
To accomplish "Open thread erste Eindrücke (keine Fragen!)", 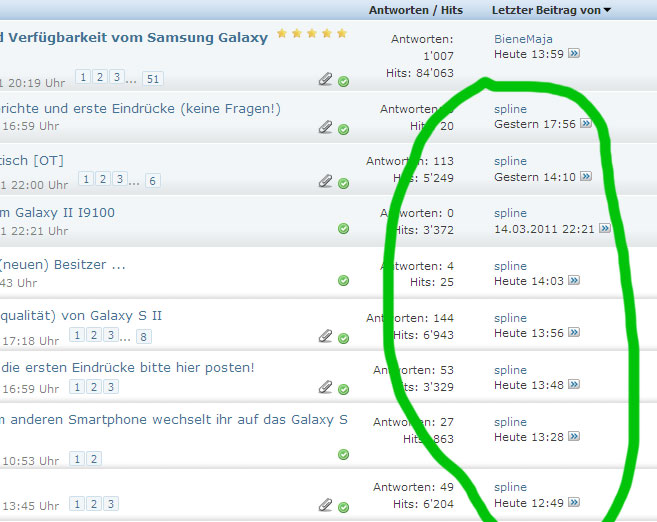I will coord(140,109).
